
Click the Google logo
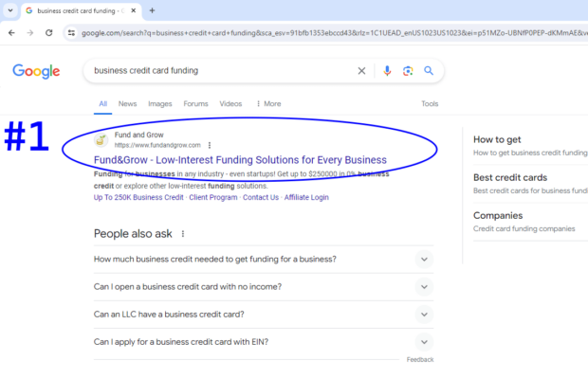(36, 72)
